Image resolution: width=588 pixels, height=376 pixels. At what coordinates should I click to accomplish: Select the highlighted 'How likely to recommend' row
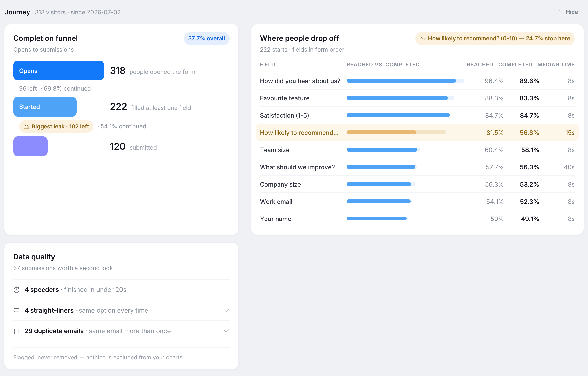point(417,133)
